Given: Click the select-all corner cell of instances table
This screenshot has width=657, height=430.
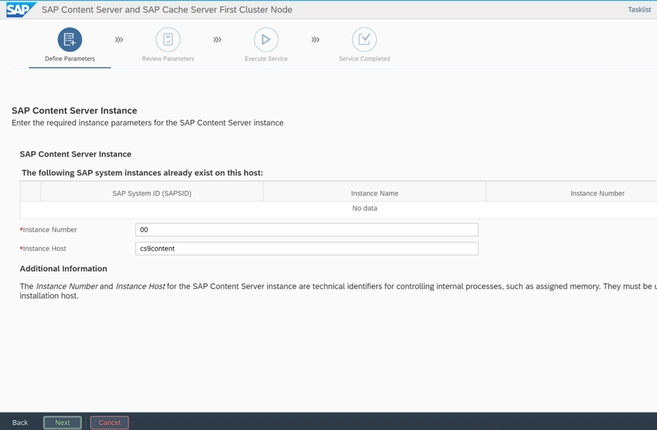Looking at the screenshot, I should coord(30,193).
